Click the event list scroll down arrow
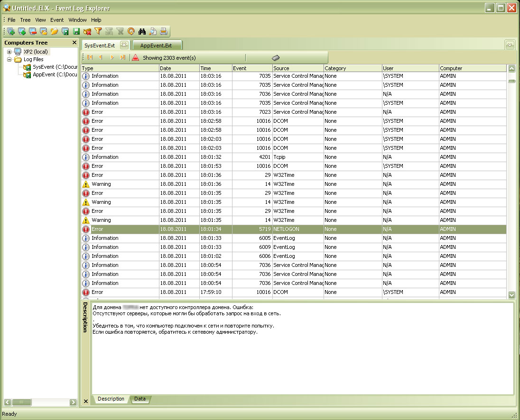The height and width of the screenshot is (420, 520). pos(511,295)
